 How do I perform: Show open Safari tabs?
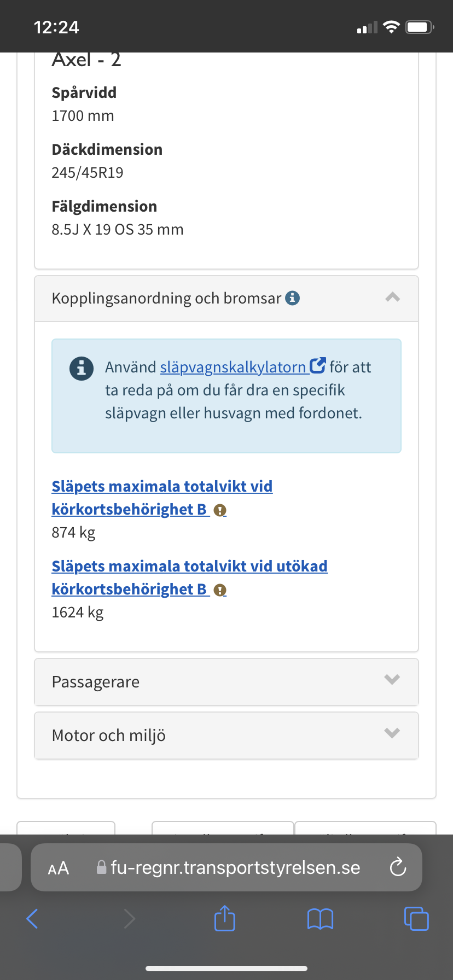coord(416,918)
